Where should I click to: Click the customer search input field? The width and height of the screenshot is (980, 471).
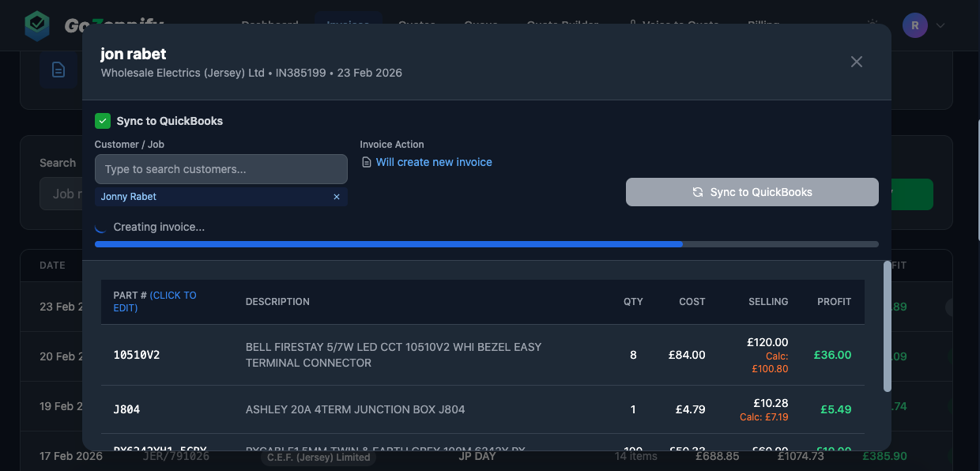coord(220,168)
